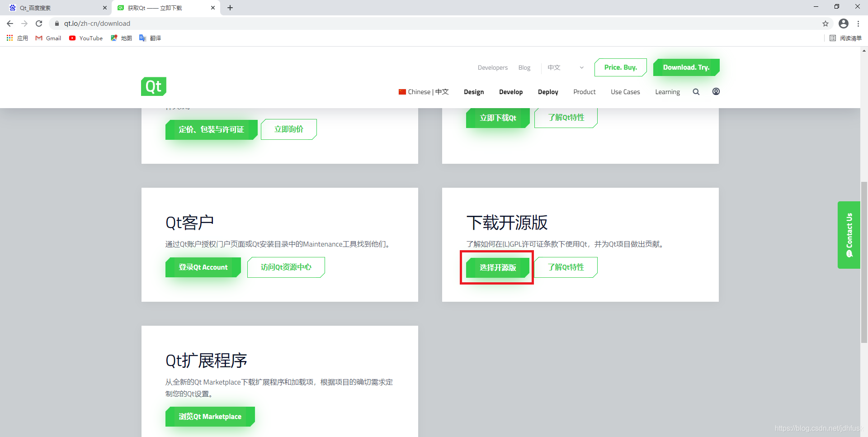This screenshot has height=437, width=868.
Task: Open the Gmail bookmark
Action: click(48, 38)
